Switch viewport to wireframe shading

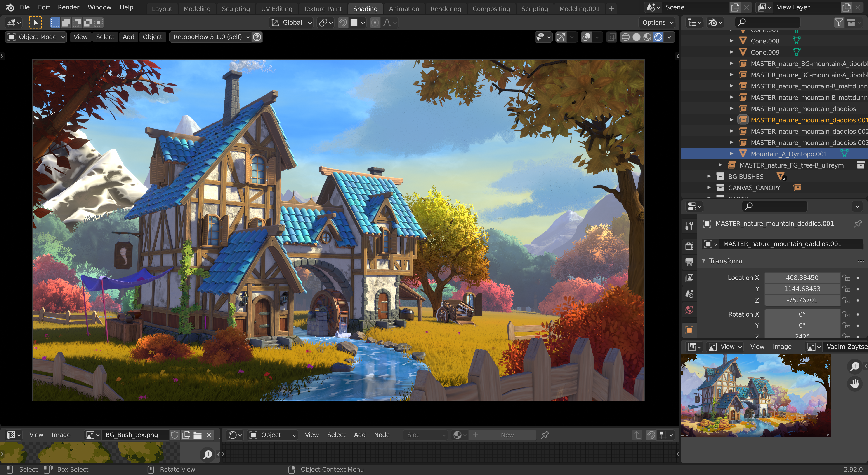(625, 37)
